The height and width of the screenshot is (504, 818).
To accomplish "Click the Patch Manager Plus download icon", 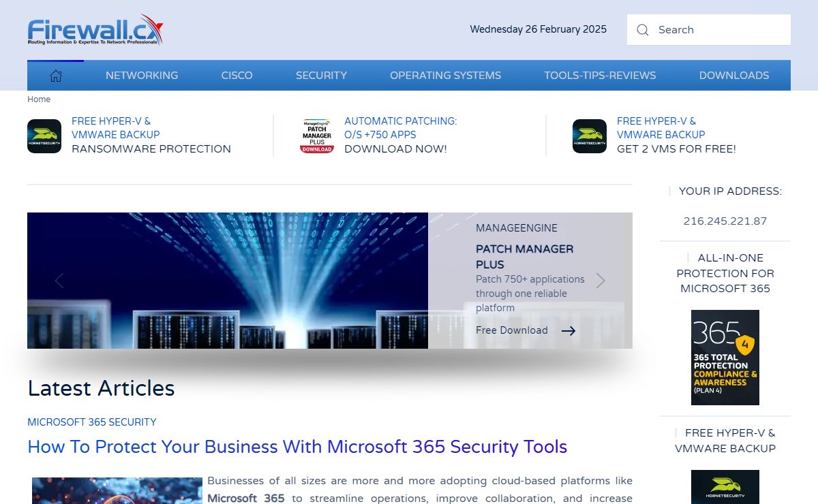I will (317, 136).
